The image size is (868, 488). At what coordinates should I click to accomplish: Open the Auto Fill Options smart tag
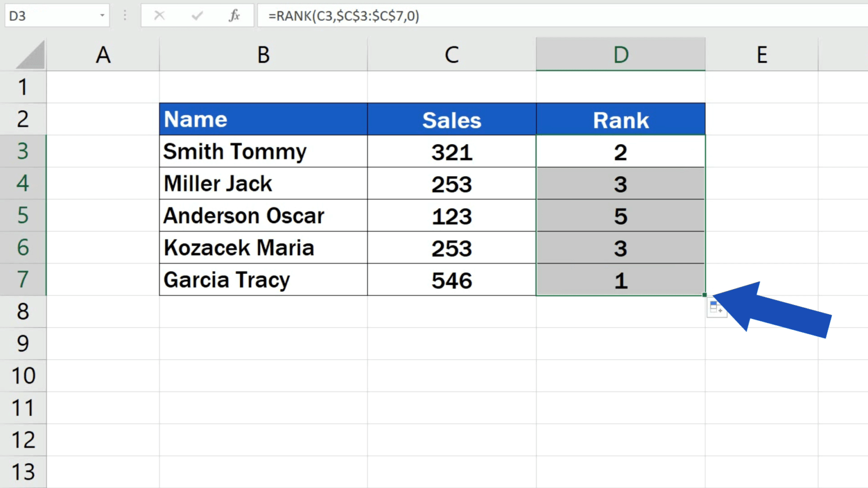(x=717, y=307)
